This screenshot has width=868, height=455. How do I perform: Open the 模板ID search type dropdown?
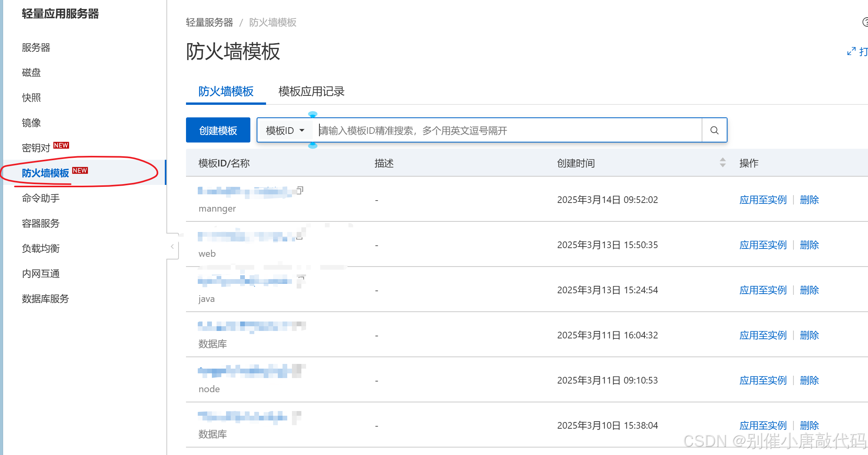coord(285,130)
